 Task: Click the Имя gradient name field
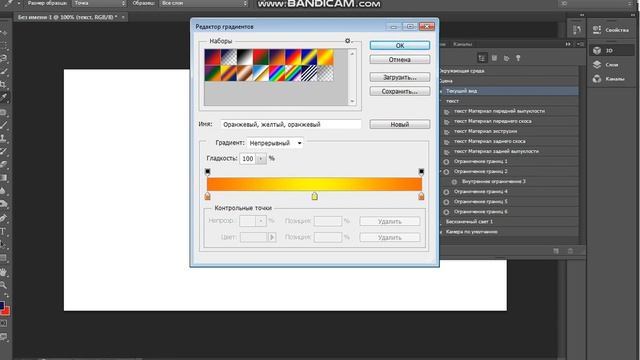[291, 124]
